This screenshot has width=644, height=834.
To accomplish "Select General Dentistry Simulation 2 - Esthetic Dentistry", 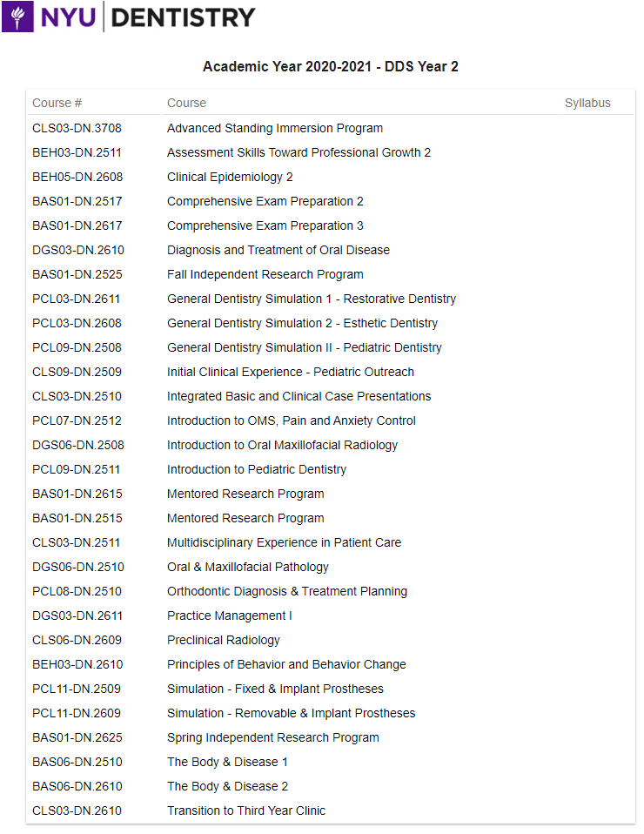I will 302,323.
